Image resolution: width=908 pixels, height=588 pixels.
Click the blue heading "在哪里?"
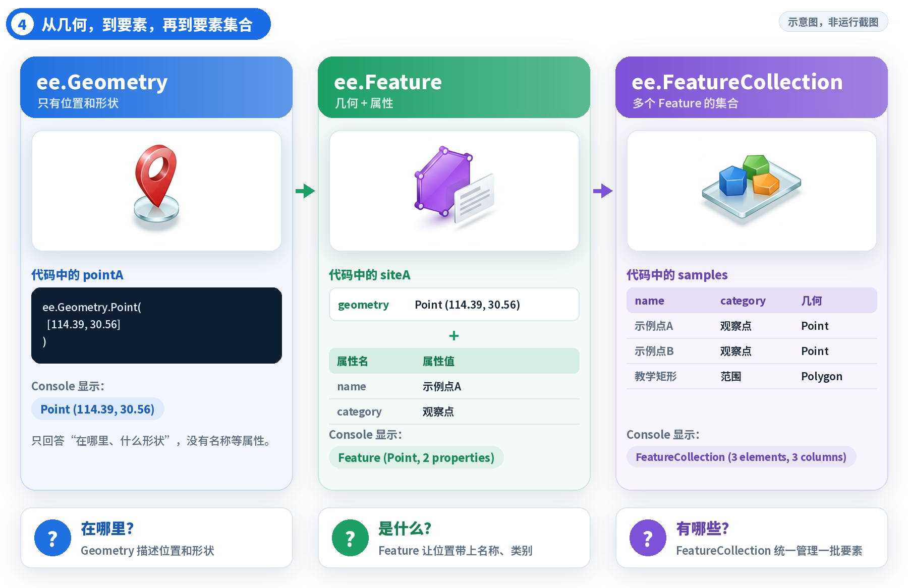[107, 528]
